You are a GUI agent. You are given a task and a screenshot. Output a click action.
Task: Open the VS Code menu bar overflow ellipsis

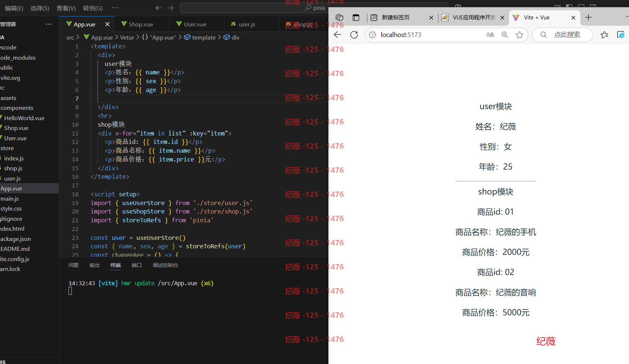(115, 8)
